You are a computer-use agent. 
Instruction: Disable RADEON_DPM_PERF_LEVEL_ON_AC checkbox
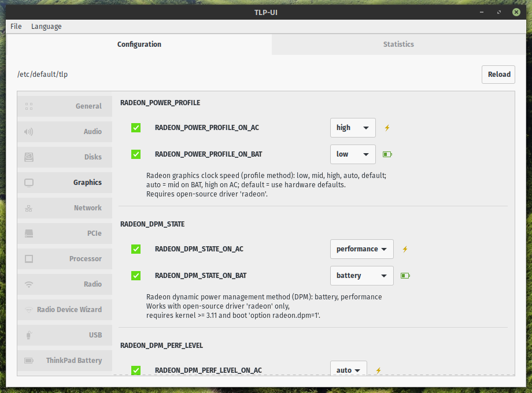(136, 370)
